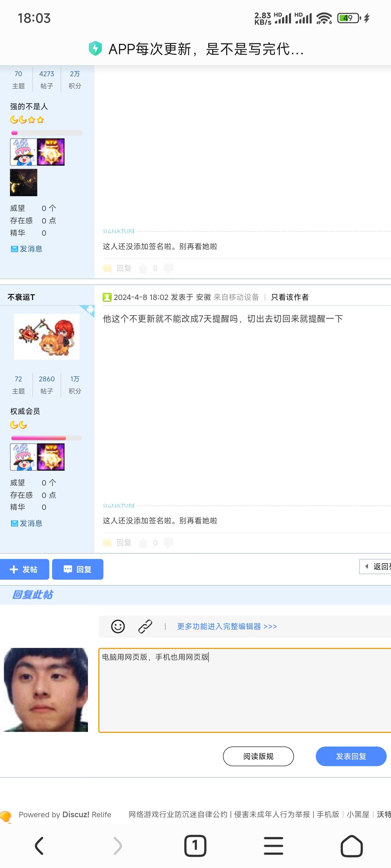View purple star medal of 不衰运T

point(51,457)
